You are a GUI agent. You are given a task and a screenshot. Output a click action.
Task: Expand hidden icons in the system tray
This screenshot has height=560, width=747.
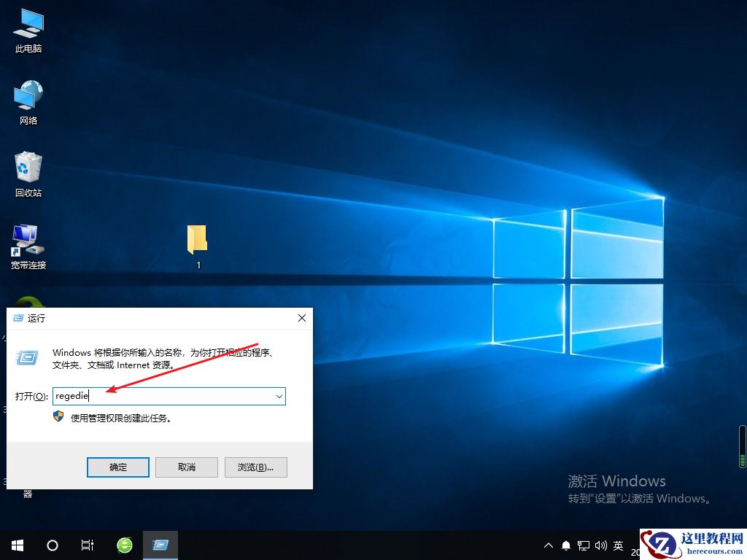click(x=548, y=545)
